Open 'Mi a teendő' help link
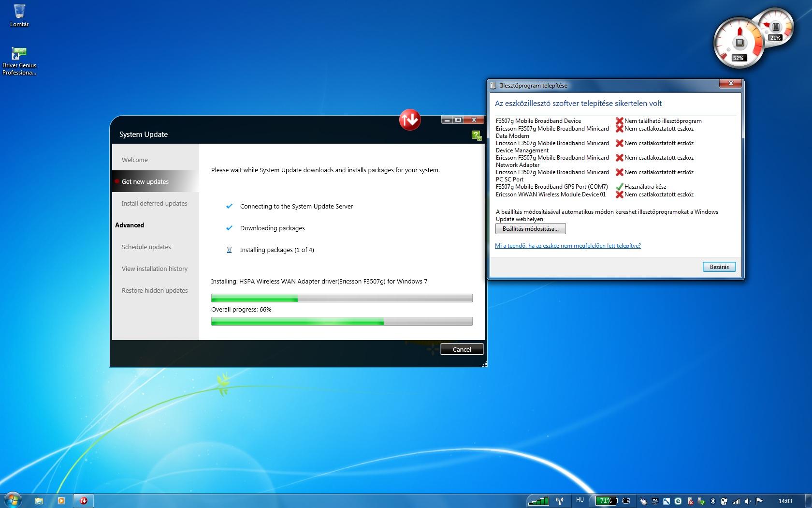The height and width of the screenshot is (508, 812). 568,246
